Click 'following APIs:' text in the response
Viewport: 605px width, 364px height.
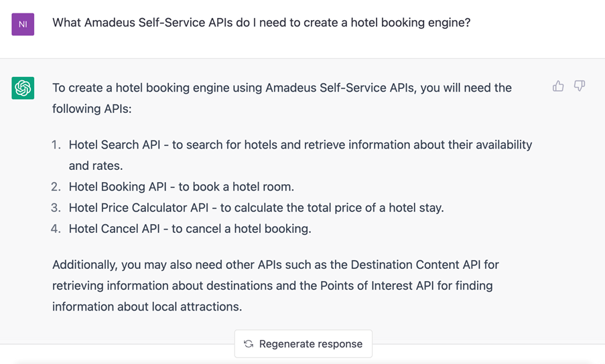[x=92, y=109]
